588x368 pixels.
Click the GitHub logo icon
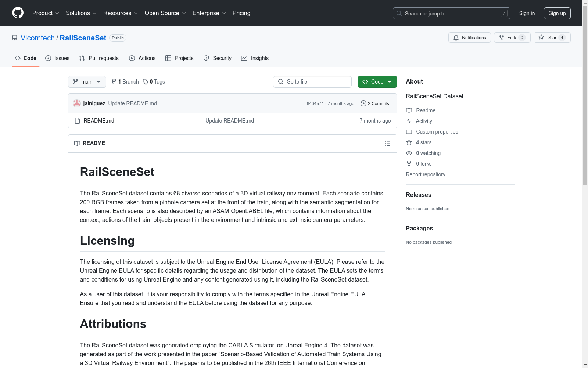(18, 13)
